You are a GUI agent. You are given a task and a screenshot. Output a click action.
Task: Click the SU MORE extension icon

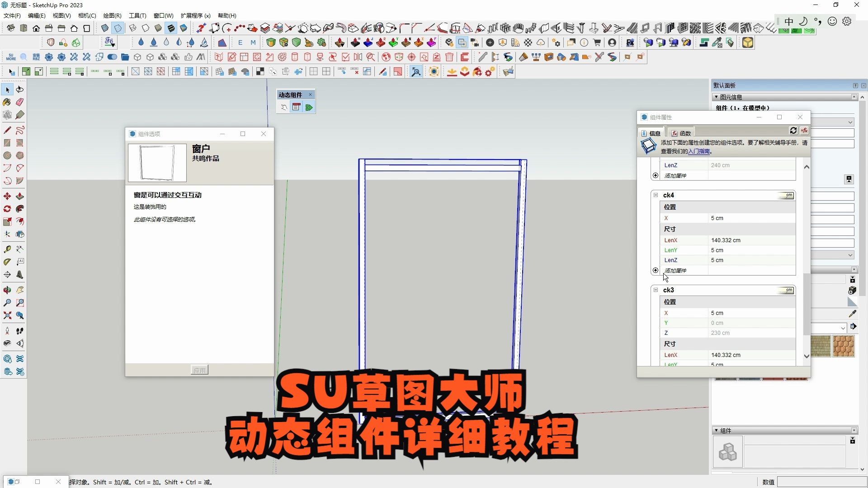(11, 57)
